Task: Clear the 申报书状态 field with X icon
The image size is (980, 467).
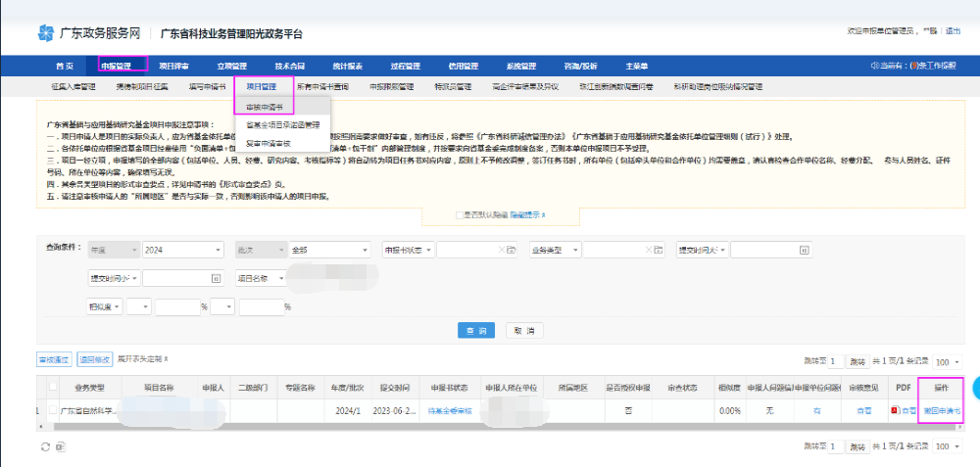Action: [x=500, y=250]
